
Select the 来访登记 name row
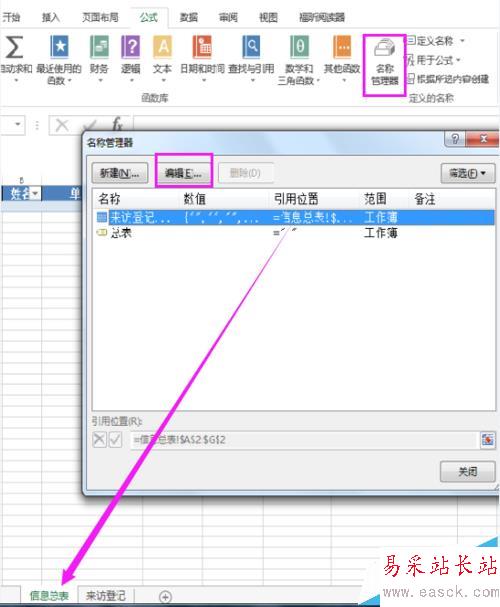(295, 217)
